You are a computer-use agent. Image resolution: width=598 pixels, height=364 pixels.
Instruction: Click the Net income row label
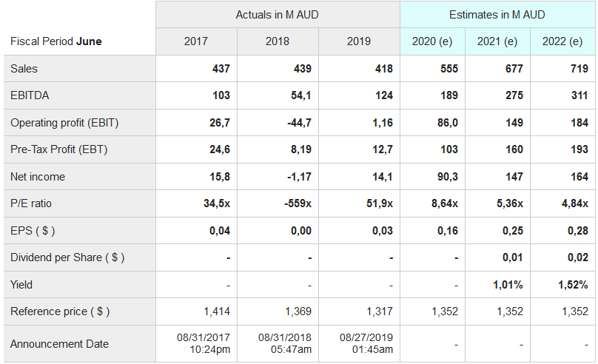click(38, 177)
